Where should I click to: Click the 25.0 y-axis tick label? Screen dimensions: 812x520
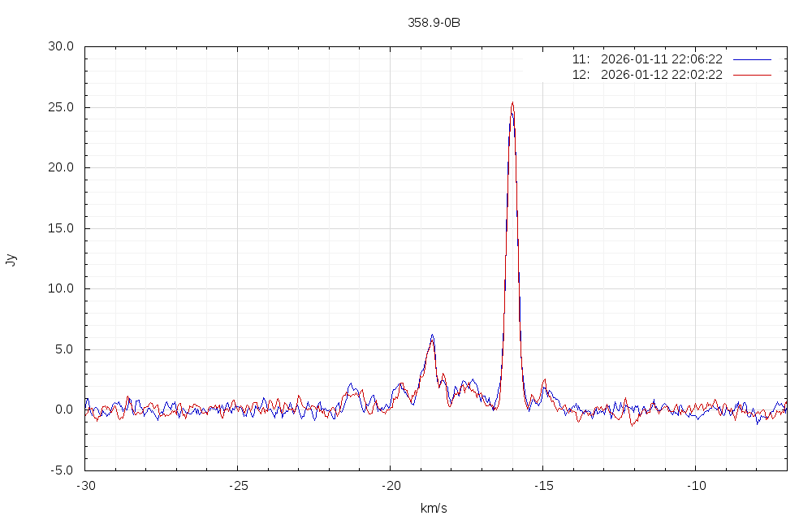point(60,107)
